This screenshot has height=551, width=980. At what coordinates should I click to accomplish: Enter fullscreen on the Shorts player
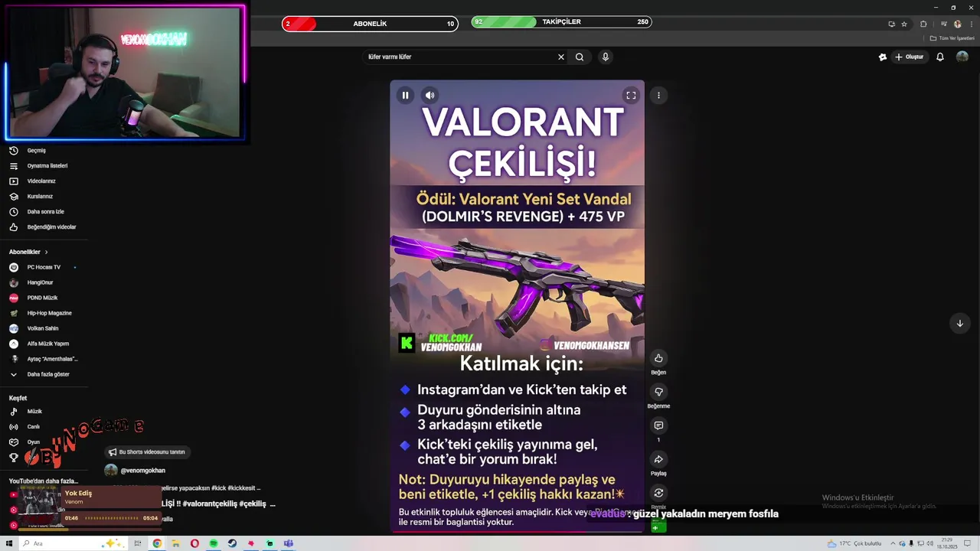pos(631,96)
